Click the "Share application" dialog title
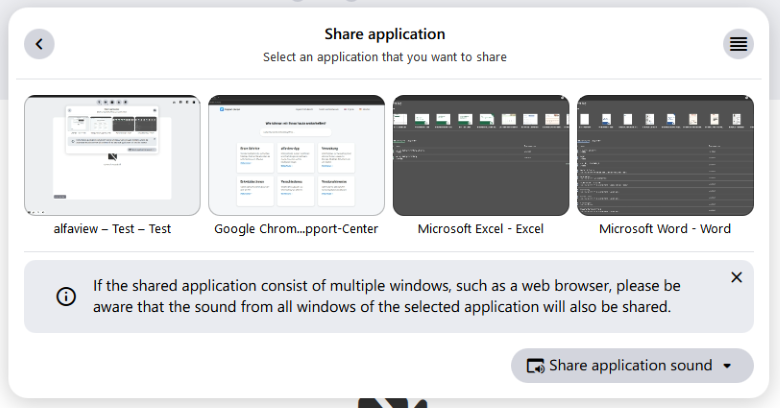780x408 pixels. [385, 35]
